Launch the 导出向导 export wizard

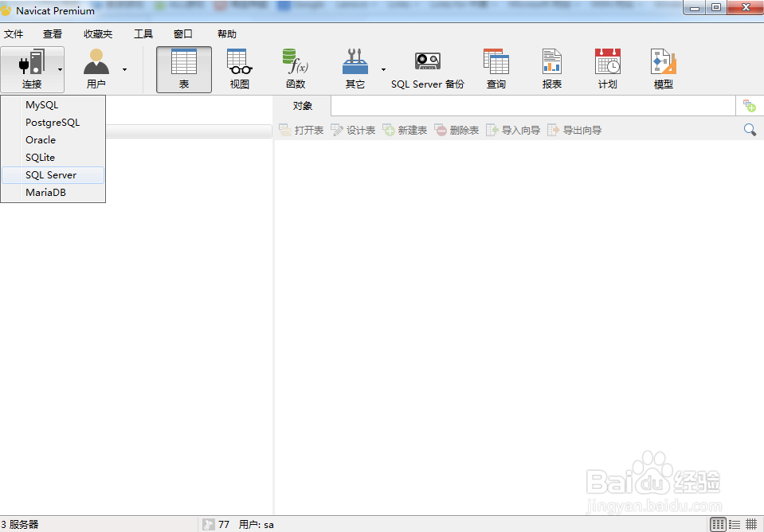coord(574,130)
